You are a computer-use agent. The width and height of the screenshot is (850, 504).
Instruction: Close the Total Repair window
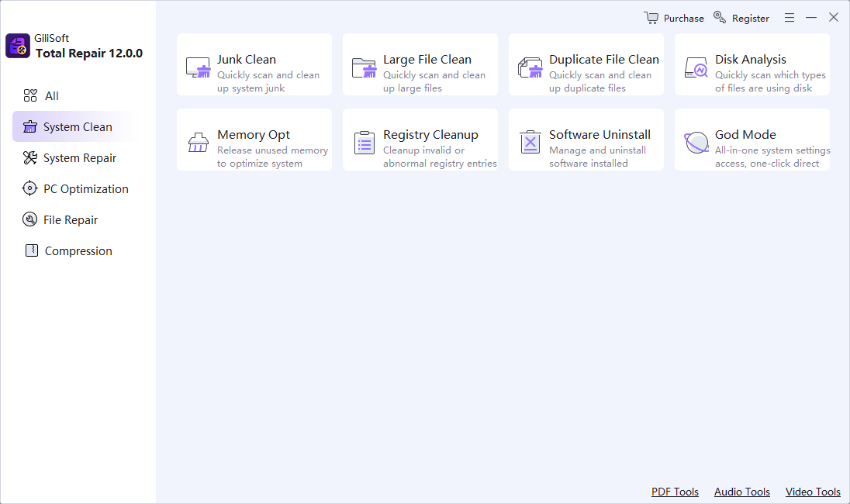point(834,17)
